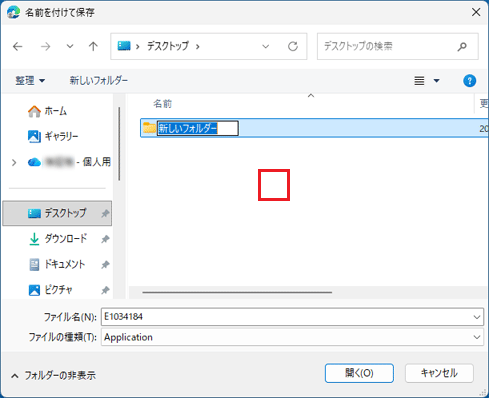The height and width of the screenshot is (398, 489).
Task: Select デスクトップ in the address path
Action: pyautogui.click(x=168, y=46)
